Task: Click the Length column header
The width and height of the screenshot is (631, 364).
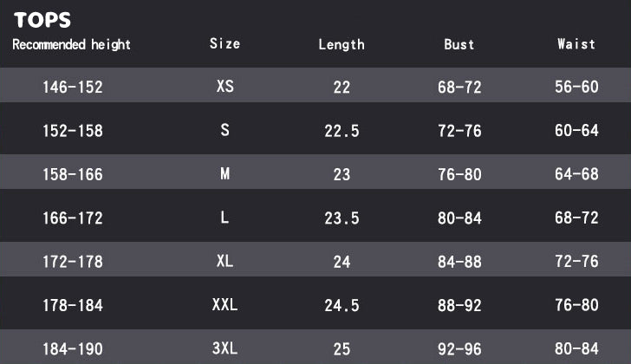Action: (x=342, y=44)
